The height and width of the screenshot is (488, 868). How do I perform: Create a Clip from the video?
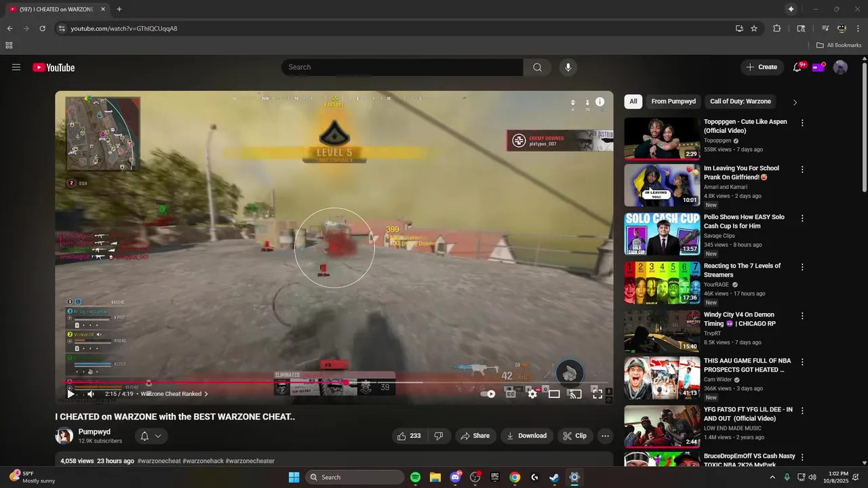click(x=575, y=436)
